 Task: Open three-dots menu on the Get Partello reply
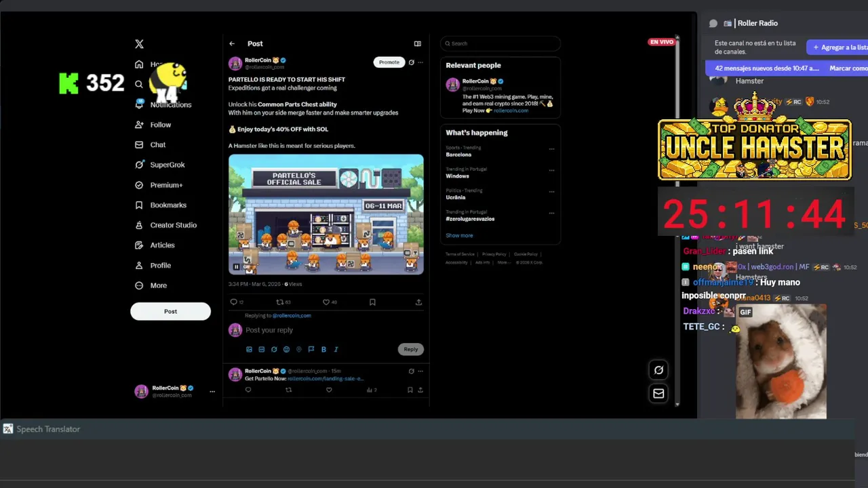point(420,371)
